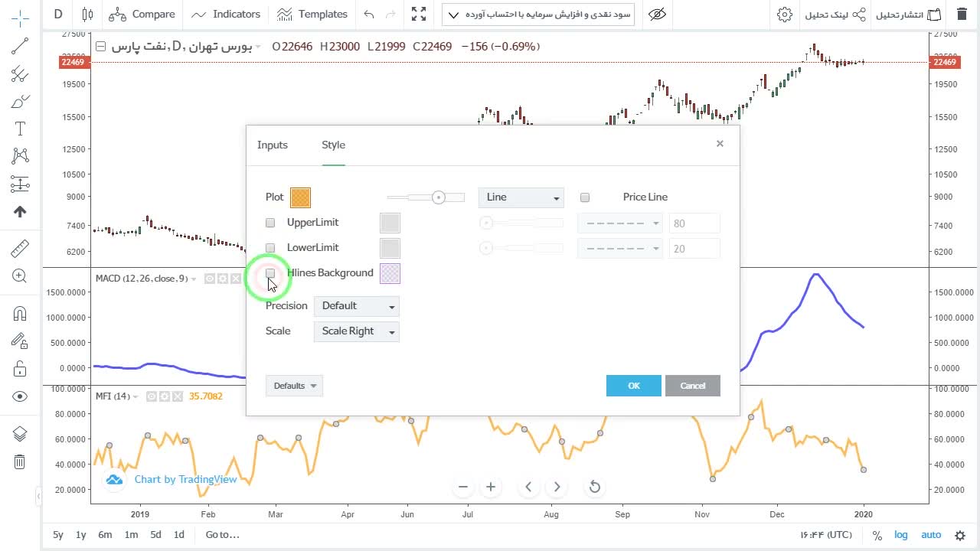This screenshot has width=980, height=551.
Task: Hide the MACD indicator with eye icon
Action: (x=209, y=279)
